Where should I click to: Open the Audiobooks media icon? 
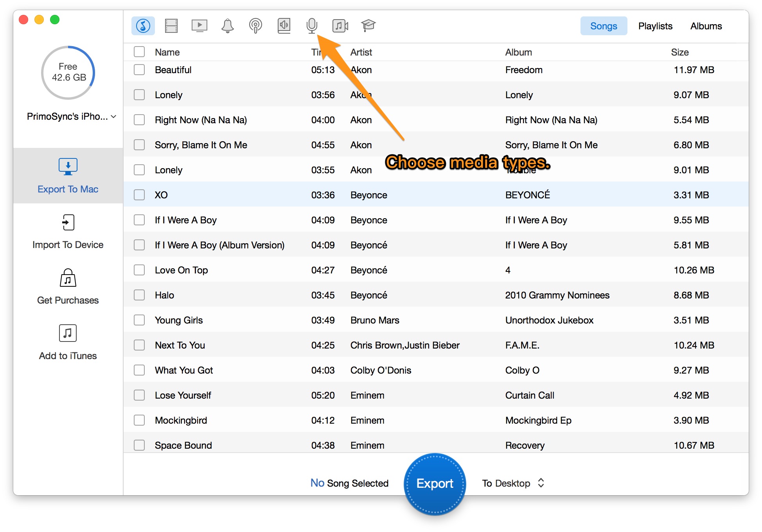284,26
